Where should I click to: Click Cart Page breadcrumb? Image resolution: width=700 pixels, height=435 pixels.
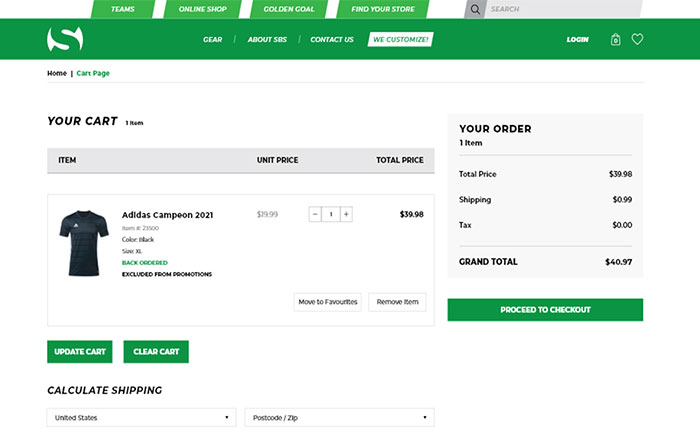click(93, 73)
